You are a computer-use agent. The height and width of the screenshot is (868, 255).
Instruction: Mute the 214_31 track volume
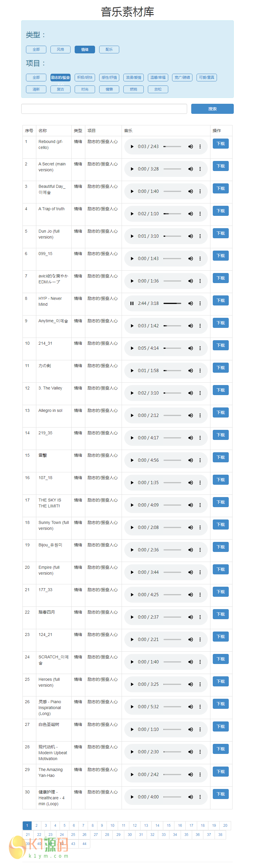(191, 348)
